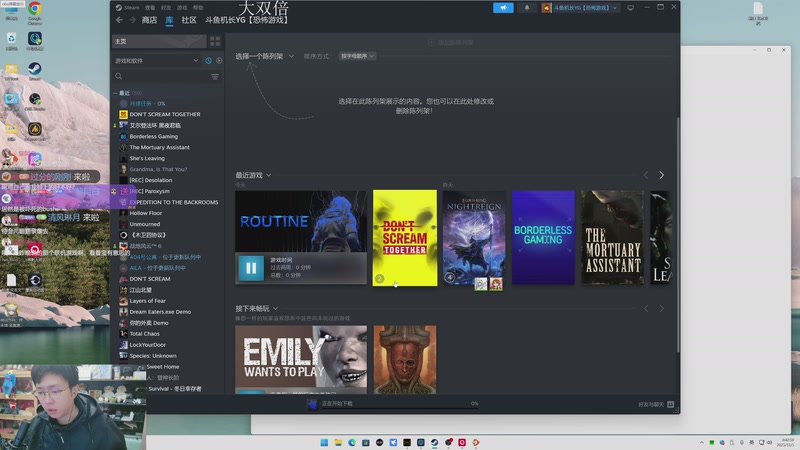The width and height of the screenshot is (800, 450).
Task: Click the library main vertical scrollbar
Action: [678, 235]
